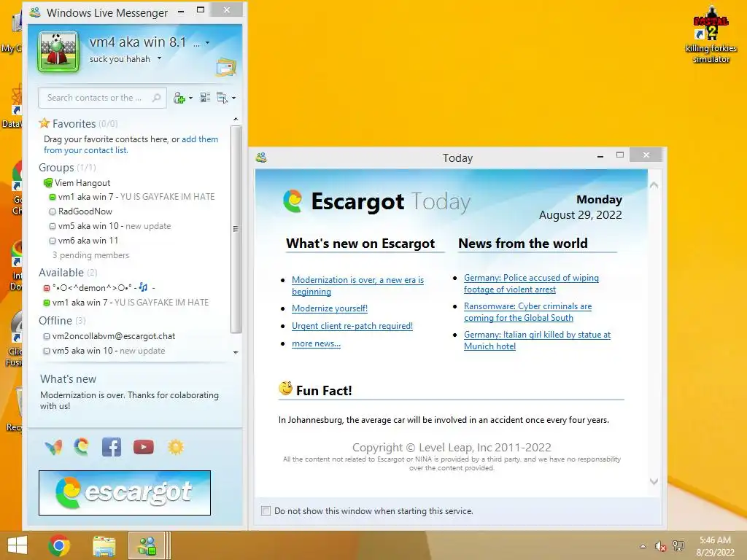
Task: Collapse the Offline section header
Action: tap(63, 321)
